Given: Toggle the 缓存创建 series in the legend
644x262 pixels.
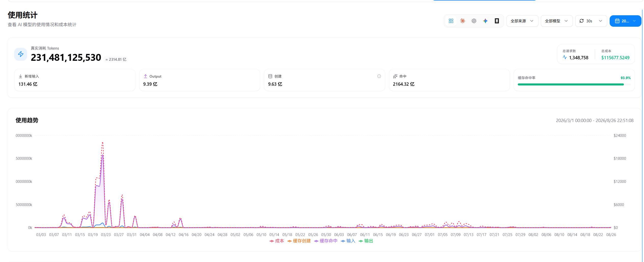Looking at the screenshot, I should tap(299, 241).
